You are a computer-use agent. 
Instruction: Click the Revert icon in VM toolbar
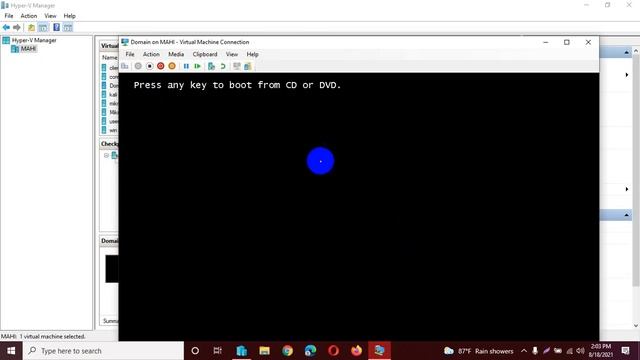(223, 66)
